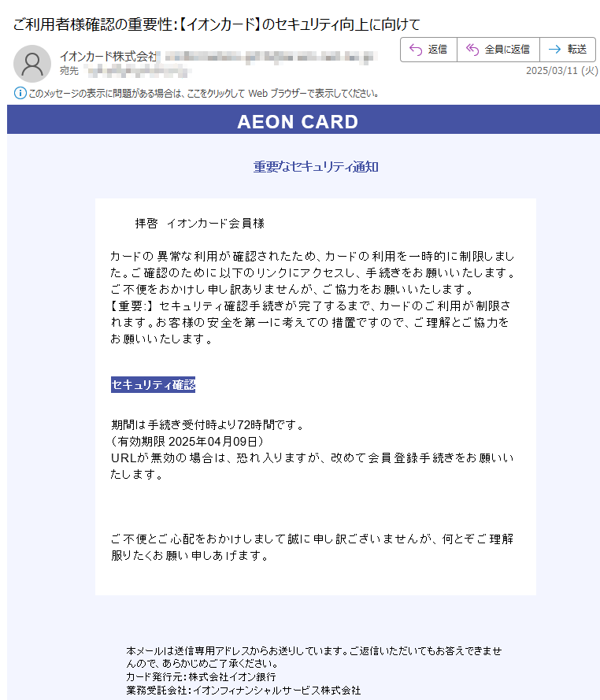The width and height of the screenshot is (600, 700).
Task: Click the blurred sender email address
Action: pos(269,57)
